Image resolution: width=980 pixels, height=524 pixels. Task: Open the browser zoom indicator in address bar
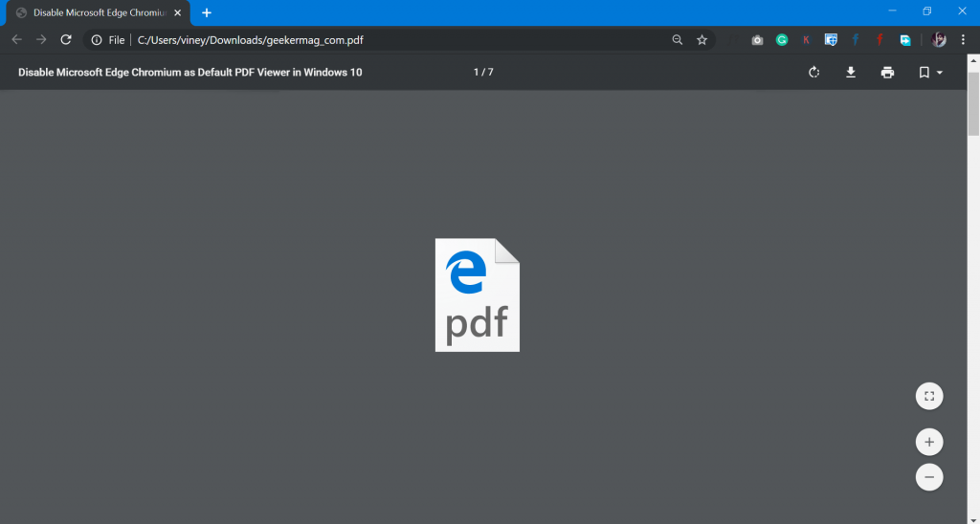[678, 40]
